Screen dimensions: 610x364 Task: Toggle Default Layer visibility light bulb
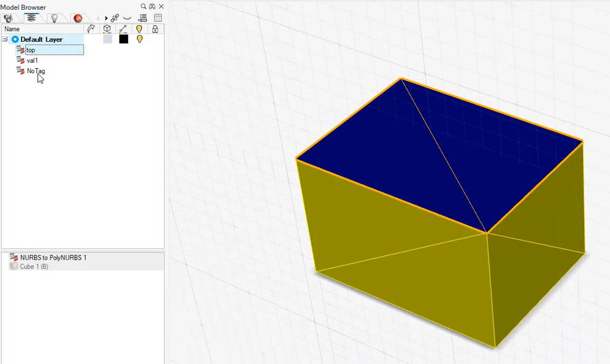tap(139, 39)
